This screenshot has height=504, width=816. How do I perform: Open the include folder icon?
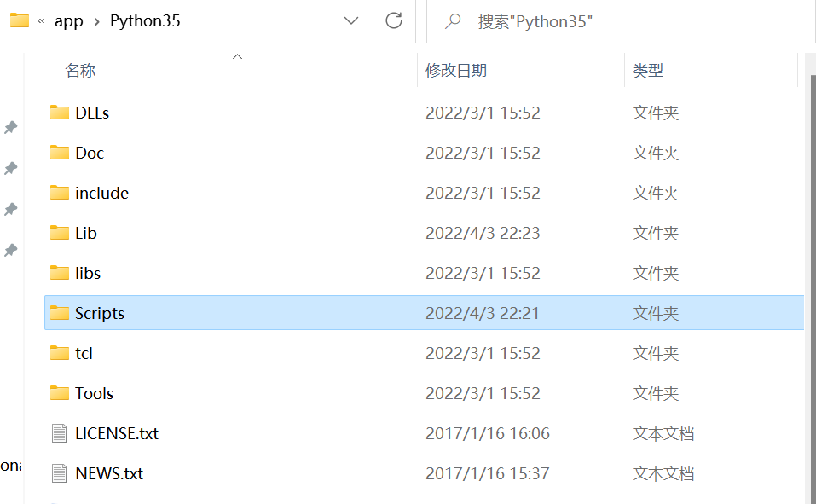59,192
